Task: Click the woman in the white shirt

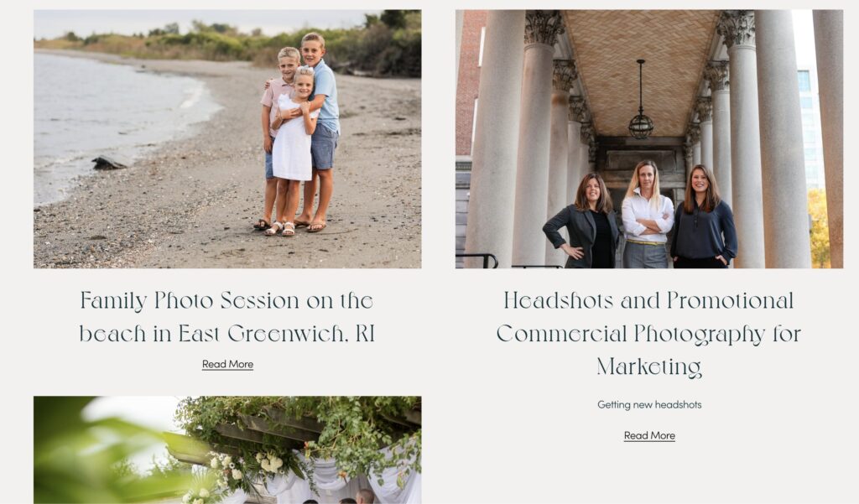Action: [647, 215]
